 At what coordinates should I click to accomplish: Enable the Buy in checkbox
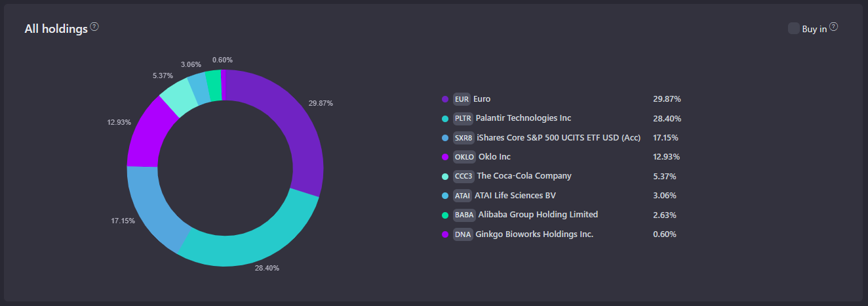tap(793, 28)
